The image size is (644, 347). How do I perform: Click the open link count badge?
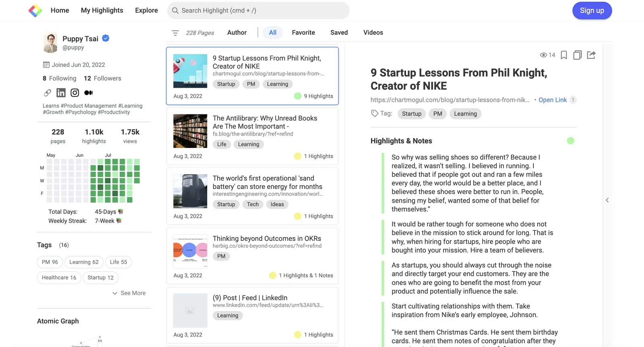(x=573, y=100)
